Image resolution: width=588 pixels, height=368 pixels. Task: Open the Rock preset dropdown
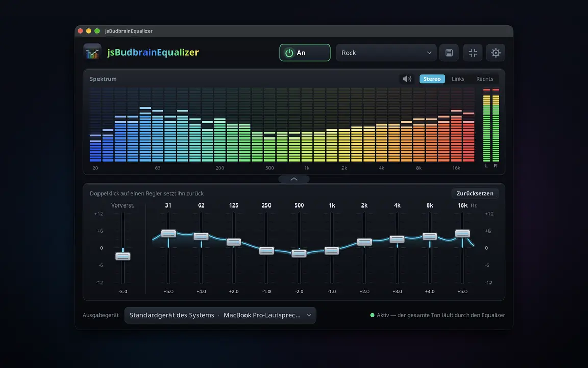point(386,53)
